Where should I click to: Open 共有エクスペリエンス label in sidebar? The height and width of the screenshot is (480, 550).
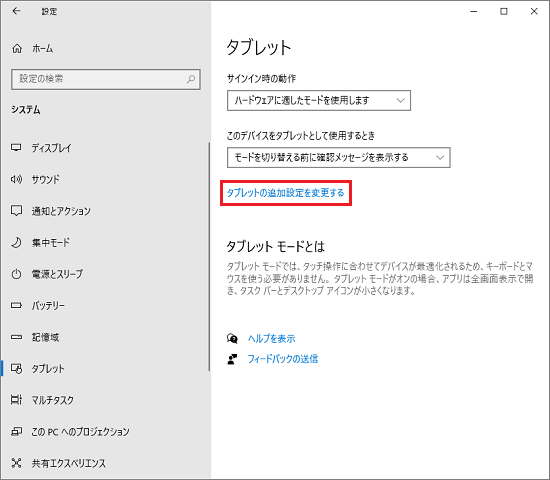point(69,463)
